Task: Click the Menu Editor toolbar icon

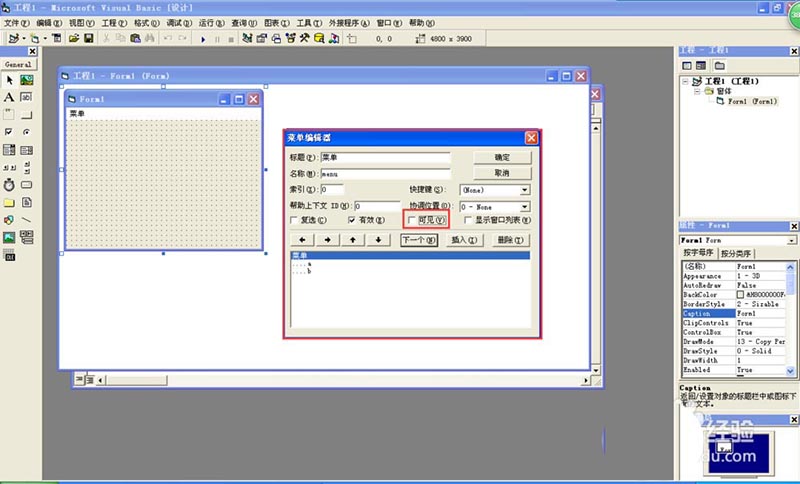Action: [57, 38]
